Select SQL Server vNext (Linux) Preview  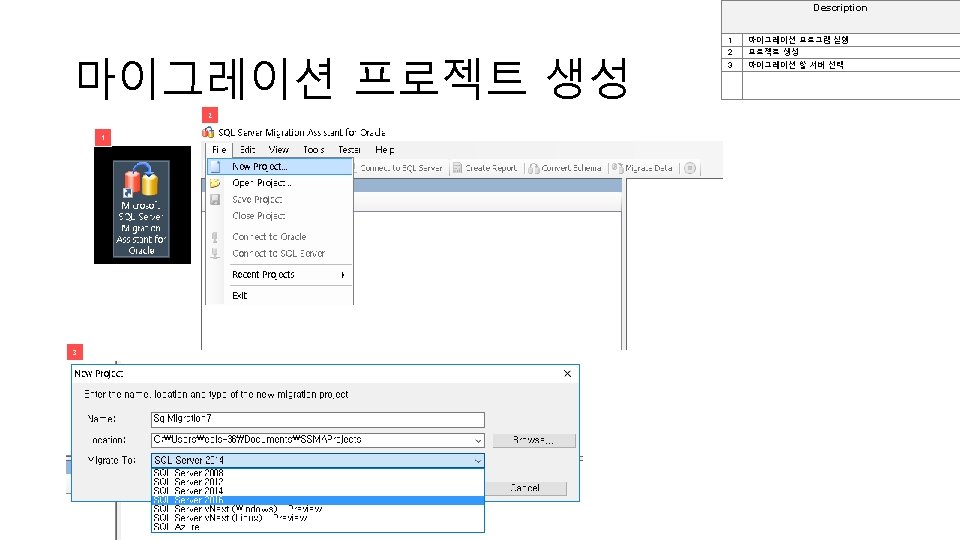(x=318, y=518)
